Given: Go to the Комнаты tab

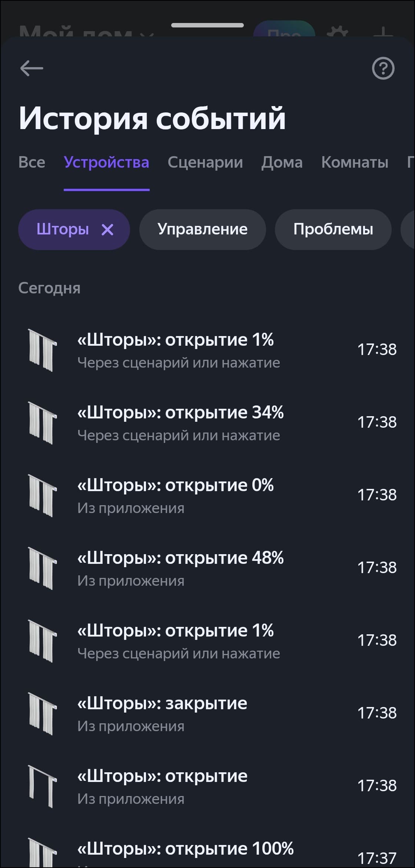Looking at the screenshot, I should [x=355, y=162].
